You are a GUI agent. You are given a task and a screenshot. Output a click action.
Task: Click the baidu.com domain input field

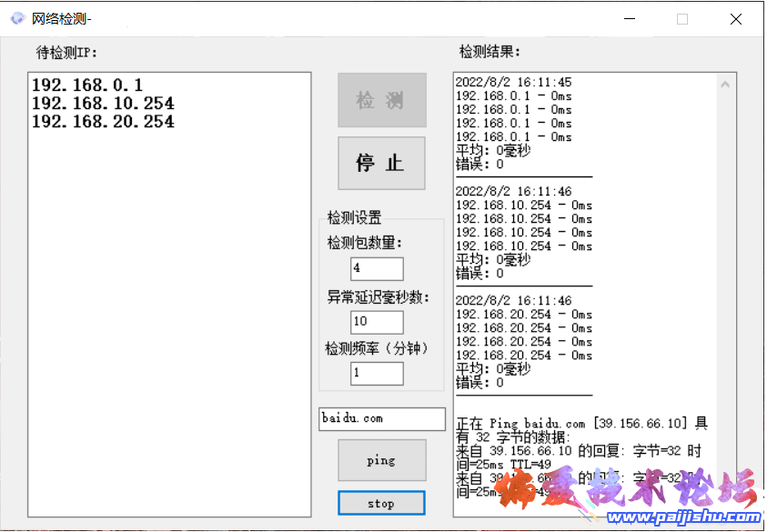pos(381,418)
